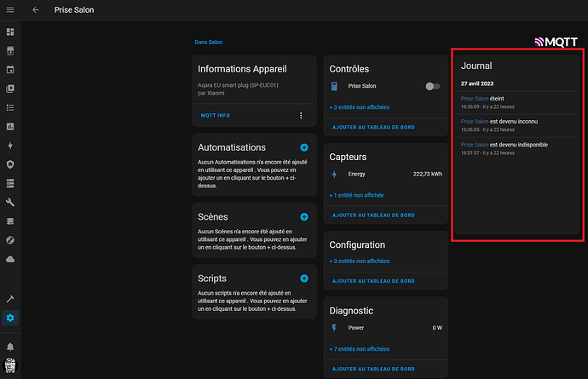Open the server stack sidebar icon
Screen dimensions: 588x379
(10, 183)
